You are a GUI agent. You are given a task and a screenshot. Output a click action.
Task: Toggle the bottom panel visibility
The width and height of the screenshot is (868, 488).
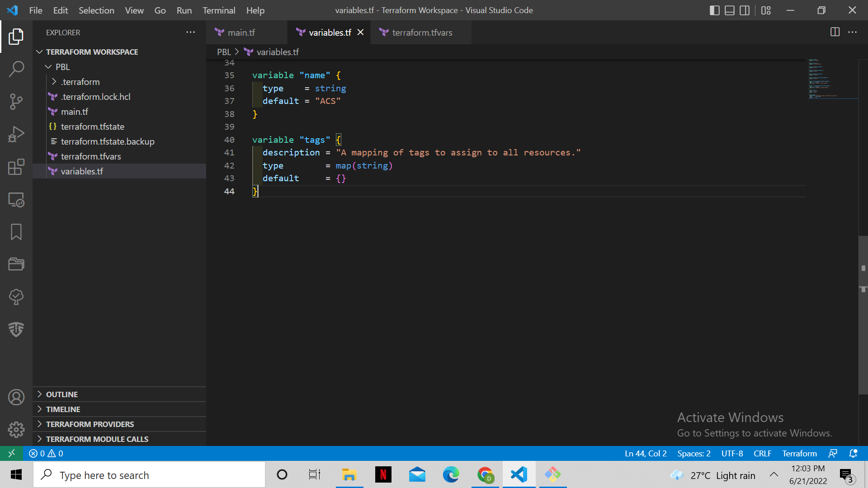click(730, 10)
